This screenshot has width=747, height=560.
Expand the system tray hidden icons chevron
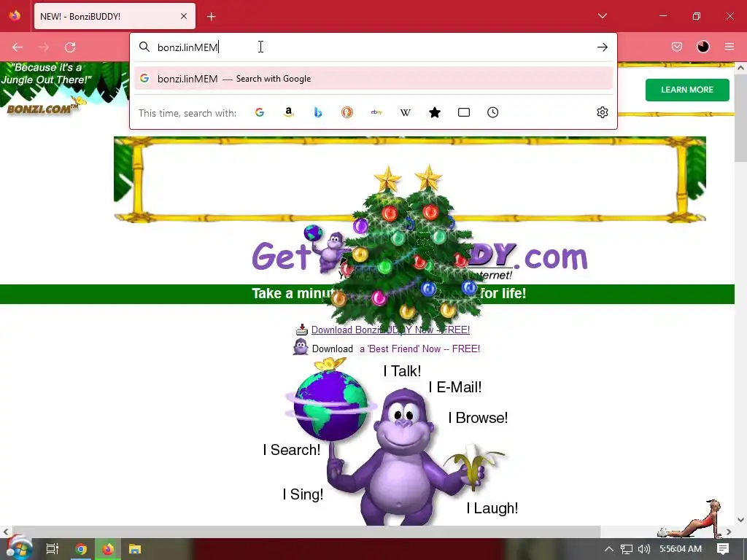click(x=609, y=549)
